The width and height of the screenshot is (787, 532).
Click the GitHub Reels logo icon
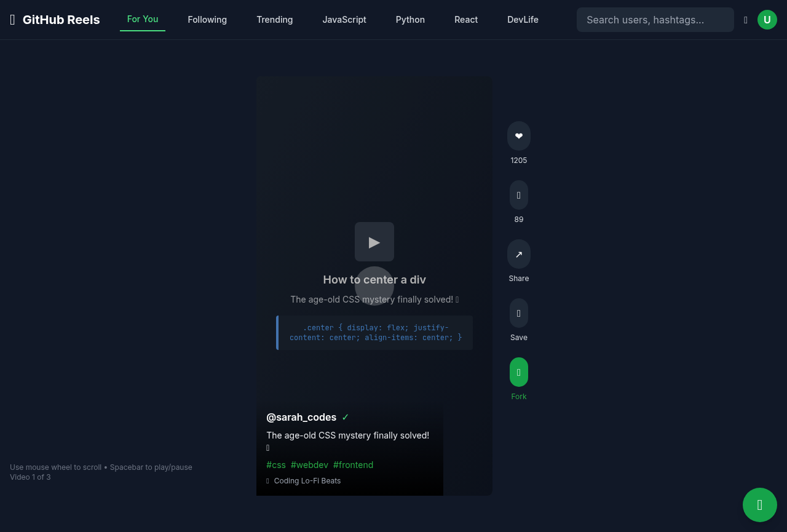[x=12, y=19]
